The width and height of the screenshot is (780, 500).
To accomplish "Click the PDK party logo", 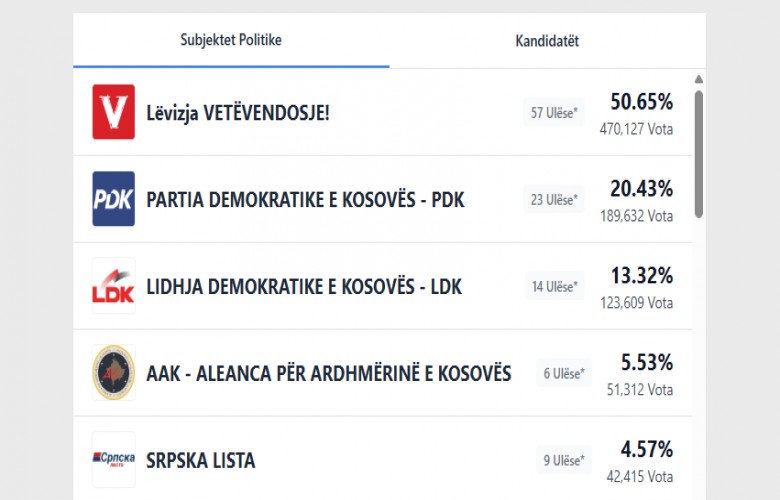I will pyautogui.click(x=113, y=199).
